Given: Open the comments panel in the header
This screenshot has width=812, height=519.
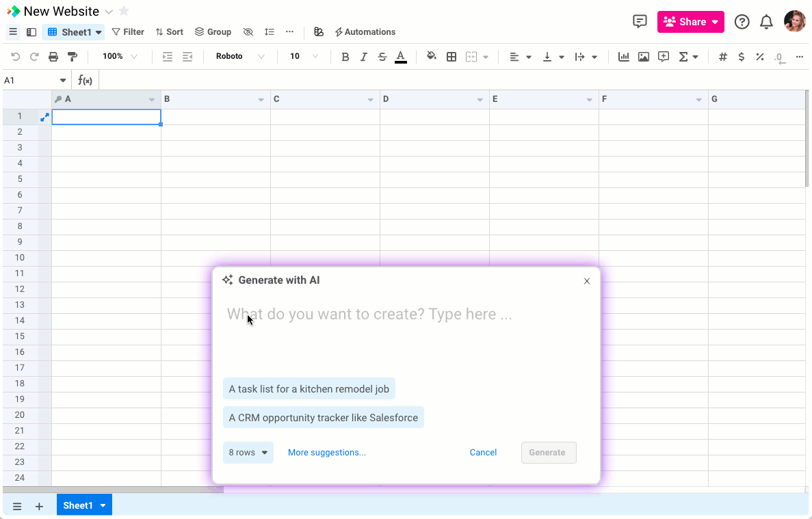Looking at the screenshot, I should 640,21.
